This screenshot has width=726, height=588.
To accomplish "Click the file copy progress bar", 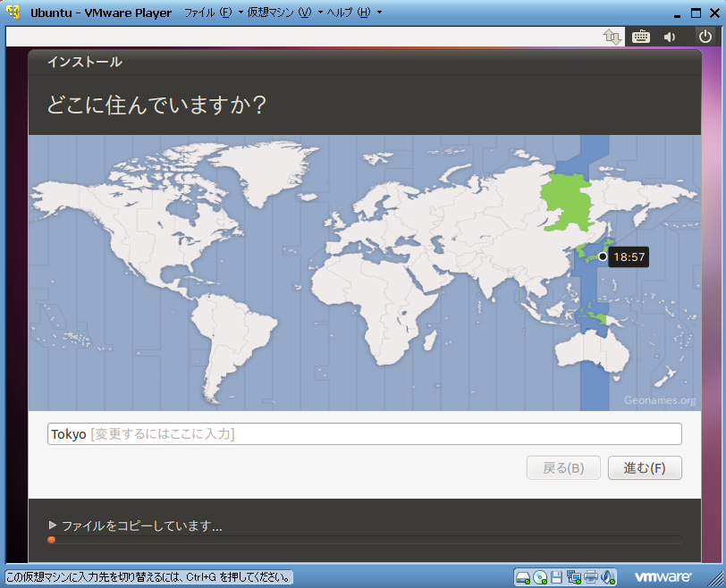I will [x=365, y=540].
